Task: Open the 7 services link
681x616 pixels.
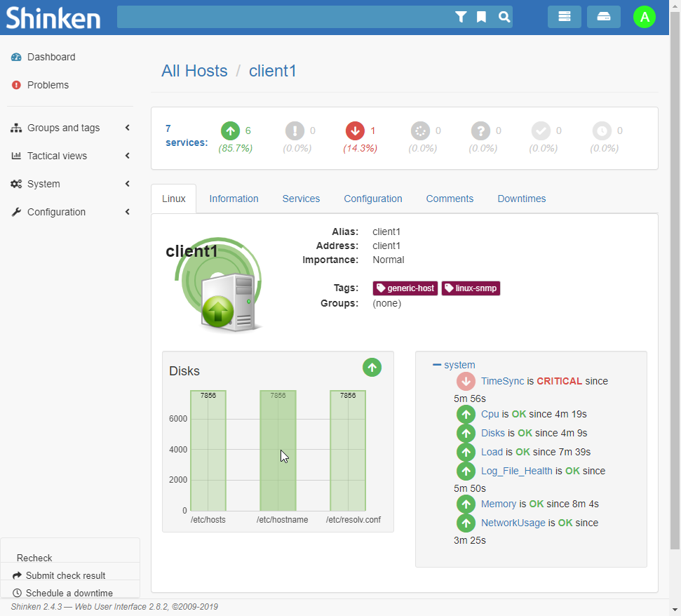Action: pyautogui.click(x=187, y=135)
